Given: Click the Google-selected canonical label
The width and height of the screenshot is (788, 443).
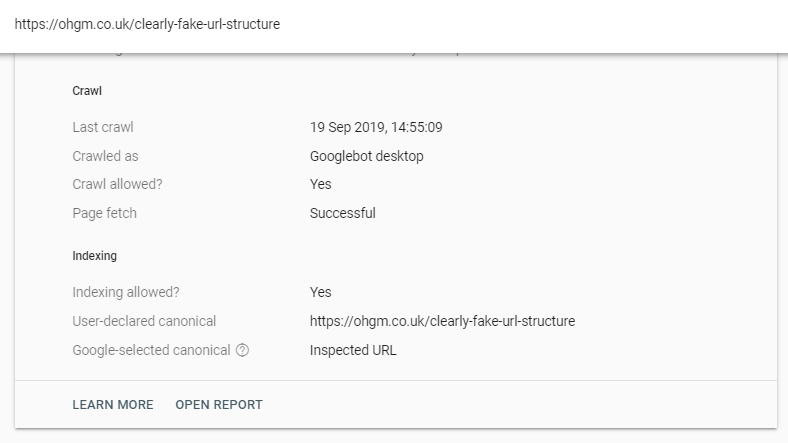Looking at the screenshot, I should (151, 350).
